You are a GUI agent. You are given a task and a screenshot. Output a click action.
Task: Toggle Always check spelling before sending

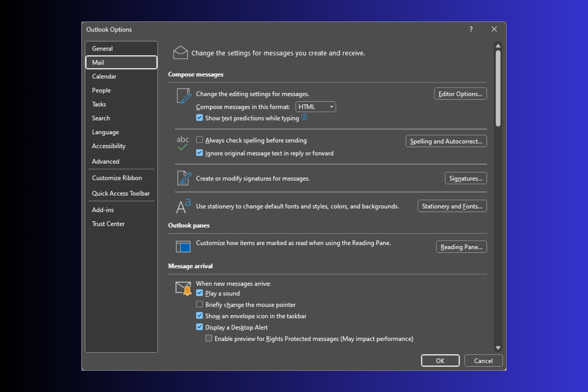pos(200,141)
